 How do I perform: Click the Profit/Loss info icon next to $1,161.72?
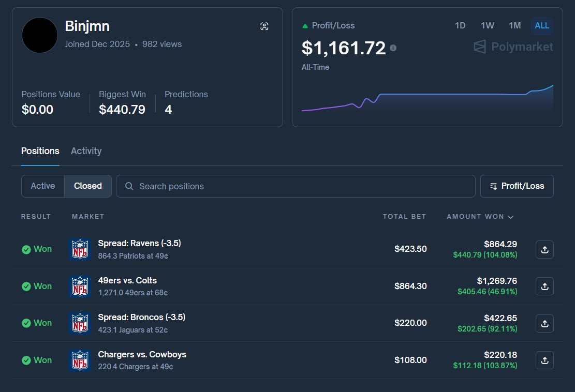click(x=393, y=48)
